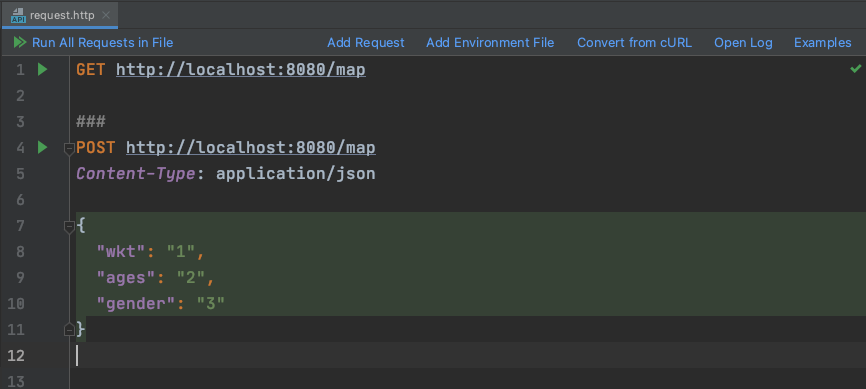Click the Add Request link

point(366,43)
